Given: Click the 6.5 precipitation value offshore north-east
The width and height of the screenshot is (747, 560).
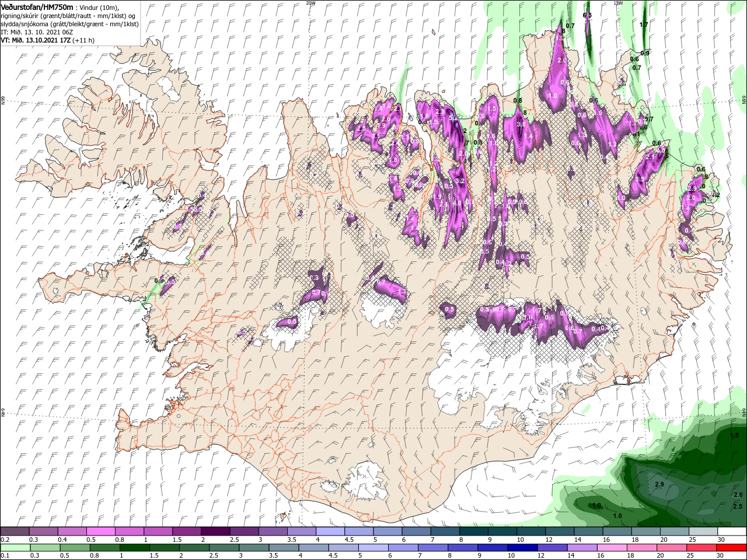Looking at the screenshot, I should [x=587, y=15].
